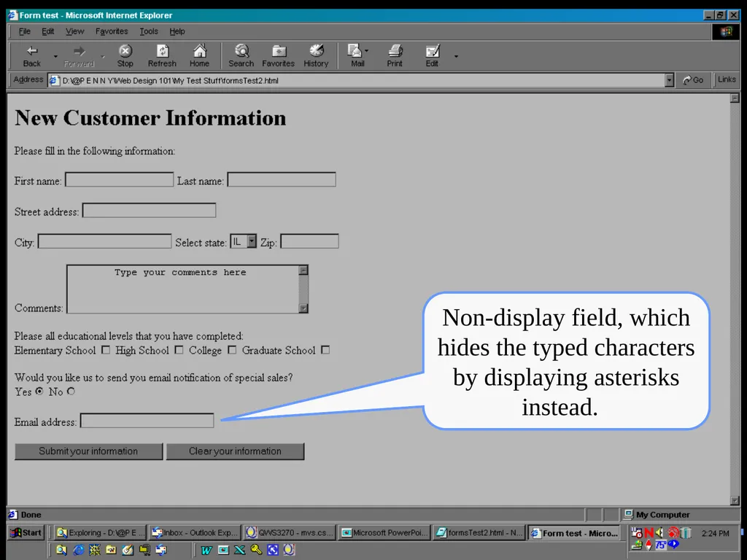Click the page scrollbar up arrow
The image size is (747, 560).
click(735, 98)
